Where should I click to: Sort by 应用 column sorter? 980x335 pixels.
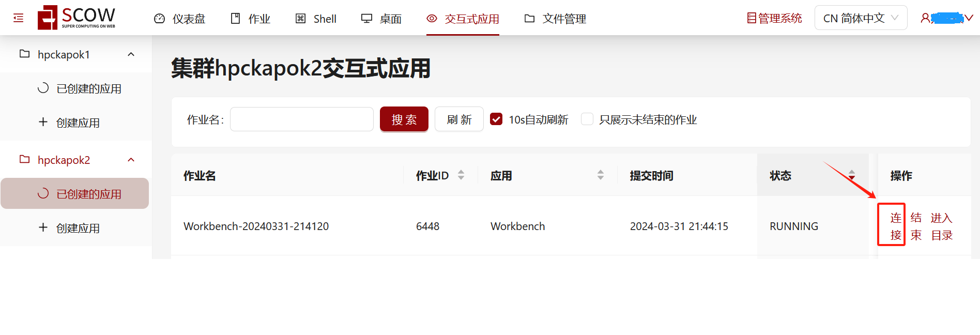(x=601, y=175)
